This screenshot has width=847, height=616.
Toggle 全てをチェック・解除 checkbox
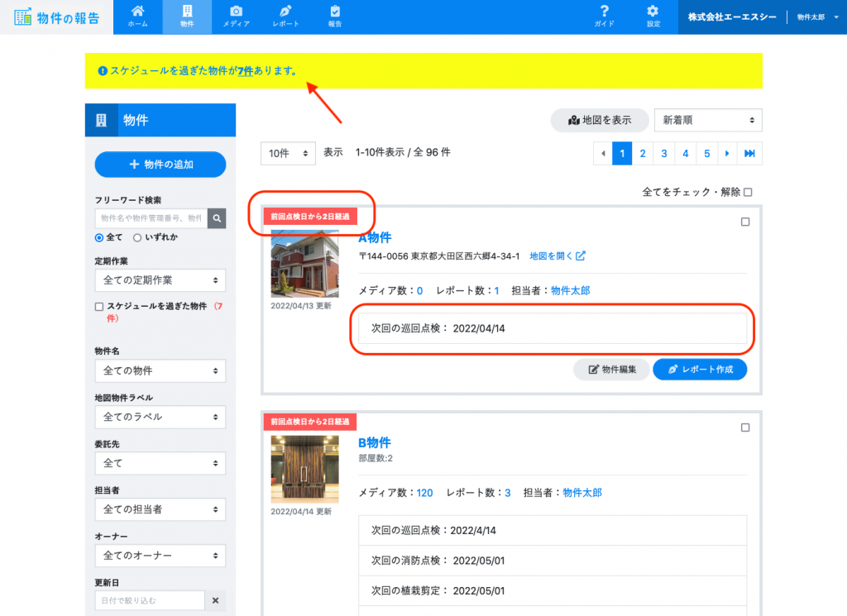(x=748, y=192)
